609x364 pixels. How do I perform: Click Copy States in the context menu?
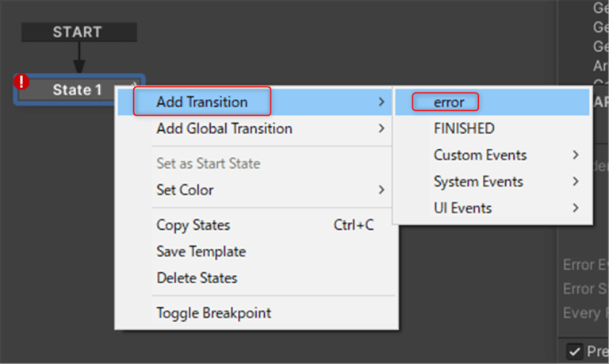click(x=193, y=225)
